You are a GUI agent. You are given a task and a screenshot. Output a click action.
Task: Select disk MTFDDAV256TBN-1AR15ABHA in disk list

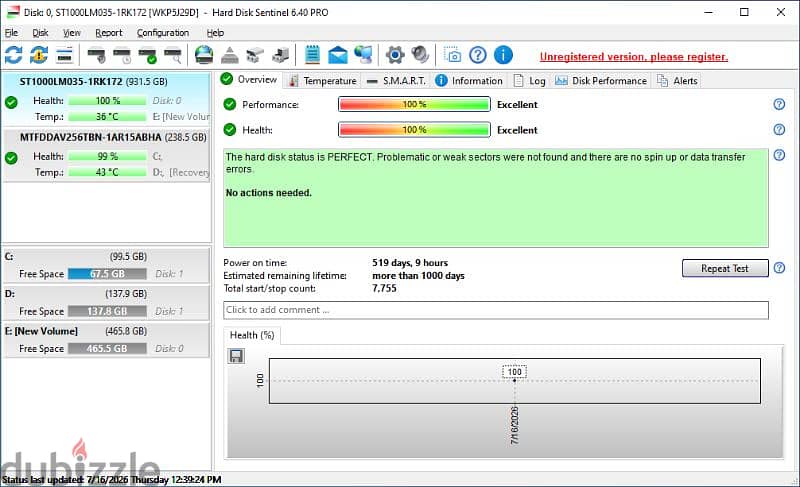[106, 155]
